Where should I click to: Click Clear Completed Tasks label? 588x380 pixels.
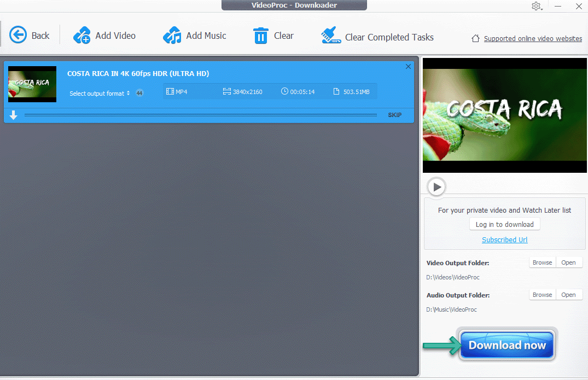tap(389, 38)
